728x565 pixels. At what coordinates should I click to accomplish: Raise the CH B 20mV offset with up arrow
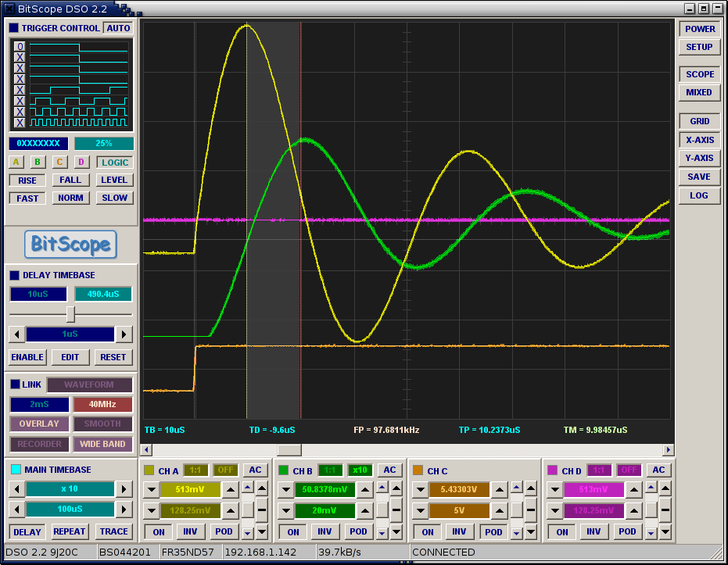click(365, 511)
